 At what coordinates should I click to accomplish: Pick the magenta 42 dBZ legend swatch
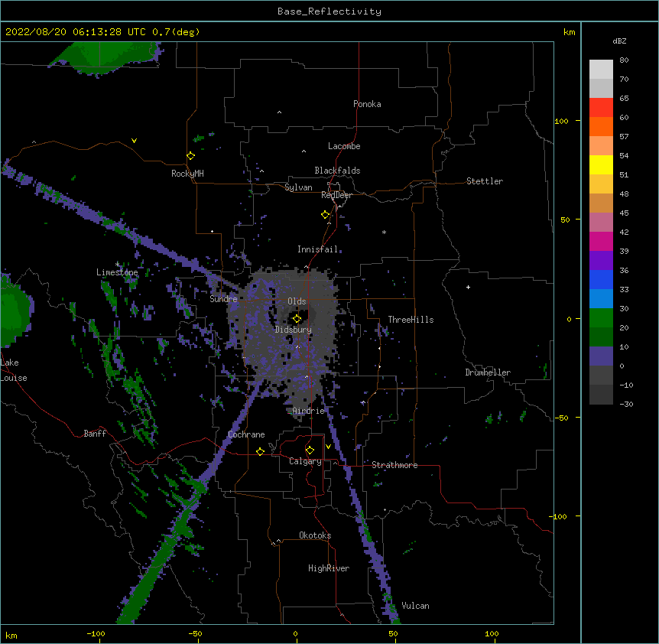coord(601,241)
